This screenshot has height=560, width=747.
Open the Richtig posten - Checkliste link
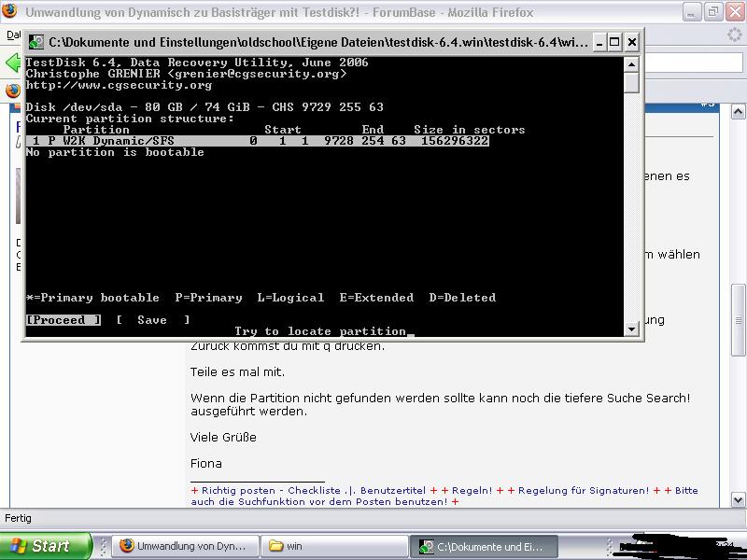[271, 491]
